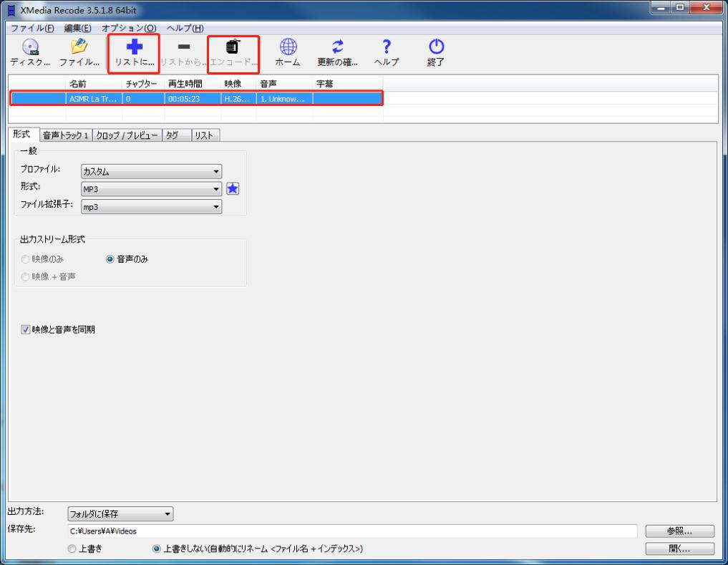Image resolution: width=728 pixels, height=565 pixels.
Task: Open ヘルプ(H) menu in menu bar
Action: pos(185,29)
